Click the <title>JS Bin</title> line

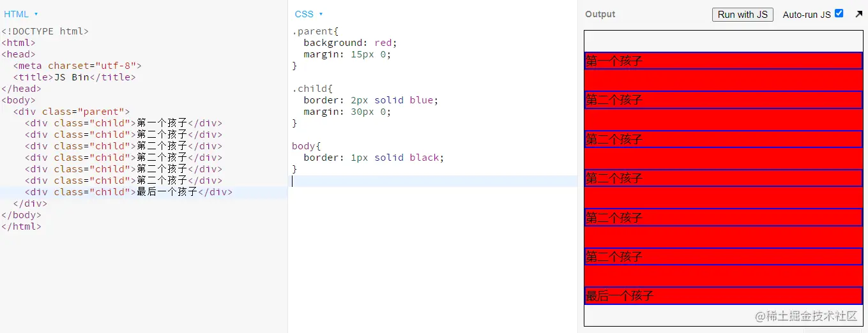pyautogui.click(x=74, y=77)
